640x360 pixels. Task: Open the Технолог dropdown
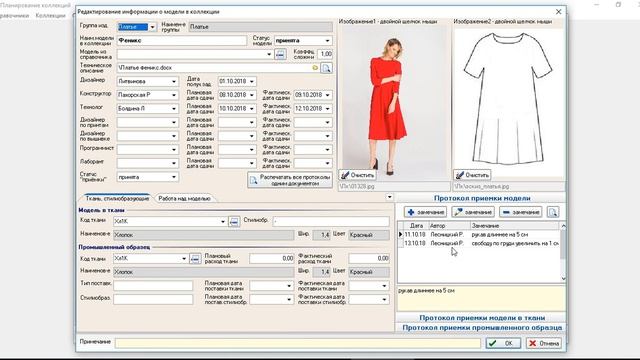click(174, 109)
